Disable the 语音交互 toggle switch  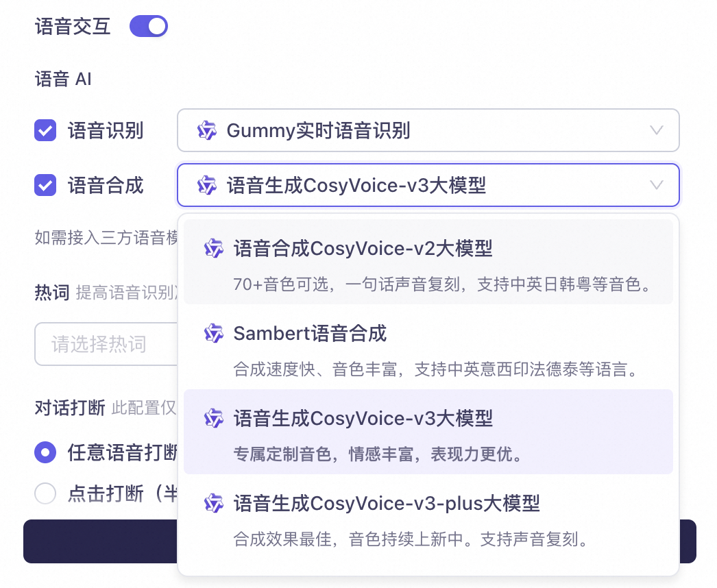pyautogui.click(x=148, y=25)
